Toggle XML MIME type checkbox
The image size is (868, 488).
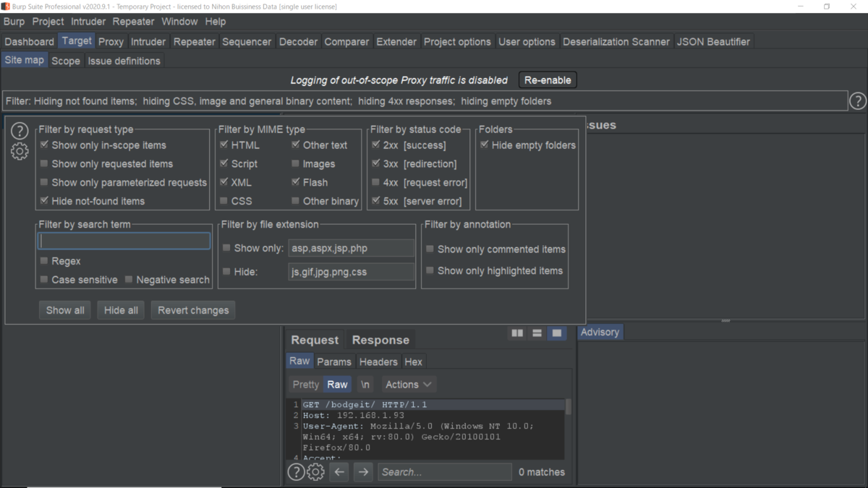click(x=224, y=182)
